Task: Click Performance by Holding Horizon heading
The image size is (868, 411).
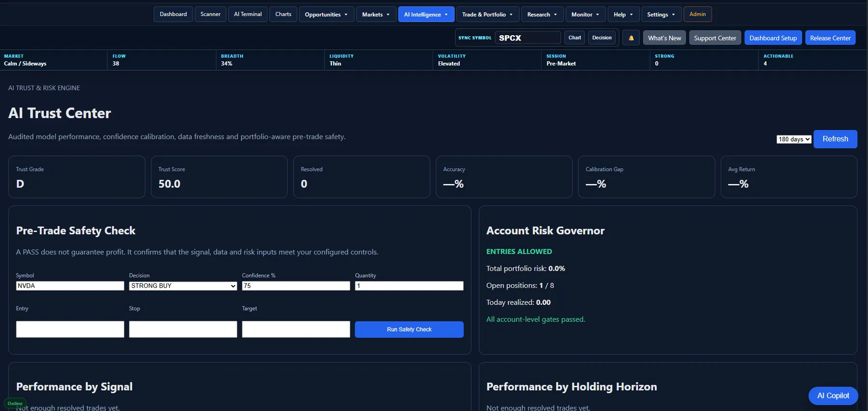Action: pos(571,386)
